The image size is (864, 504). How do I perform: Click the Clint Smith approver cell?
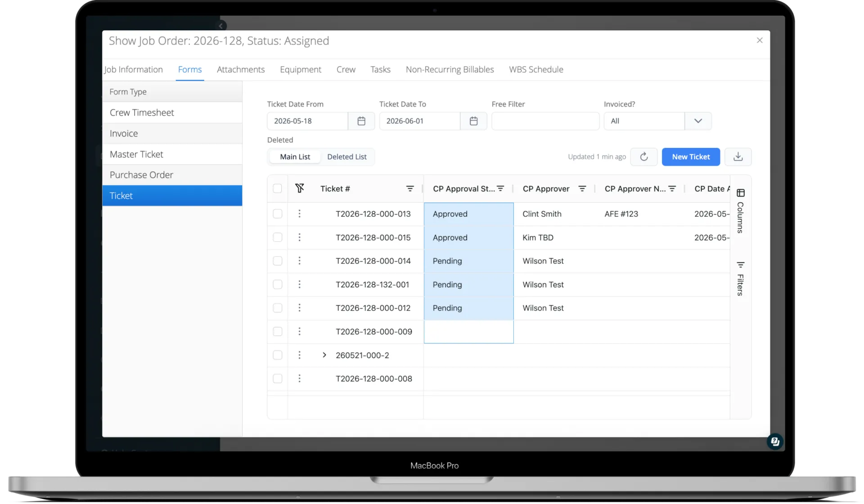click(554, 214)
